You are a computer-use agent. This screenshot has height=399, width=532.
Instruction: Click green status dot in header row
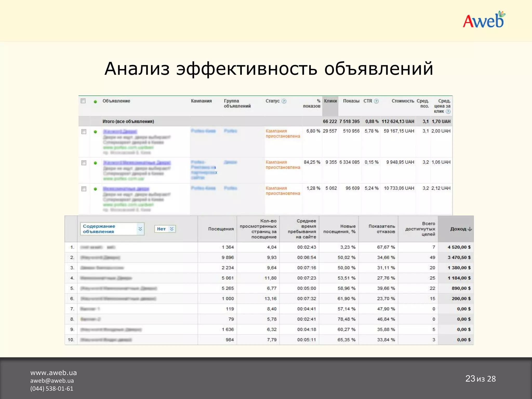(95, 102)
